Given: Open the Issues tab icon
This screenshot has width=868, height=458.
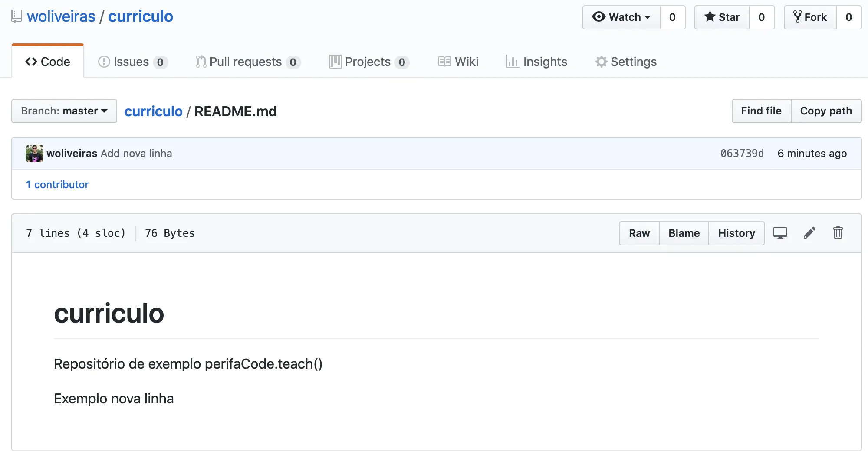Looking at the screenshot, I should [x=104, y=62].
